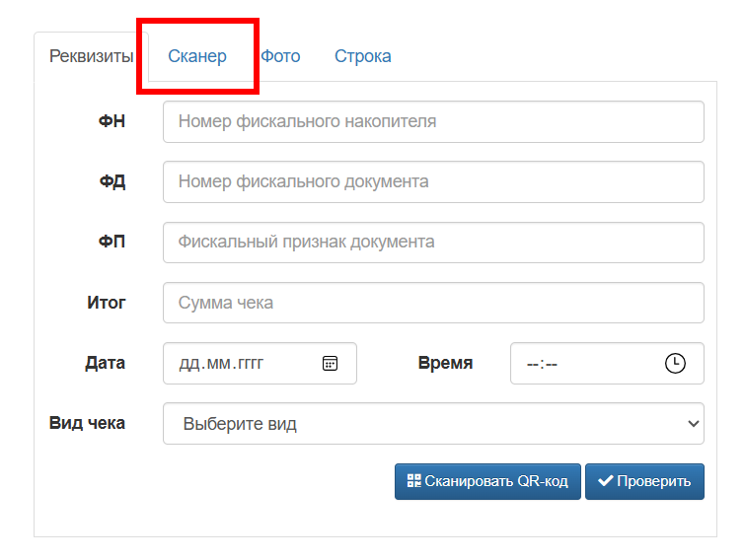This screenshot has width=745, height=560.
Task: Select the Фото tab
Action: (x=280, y=56)
